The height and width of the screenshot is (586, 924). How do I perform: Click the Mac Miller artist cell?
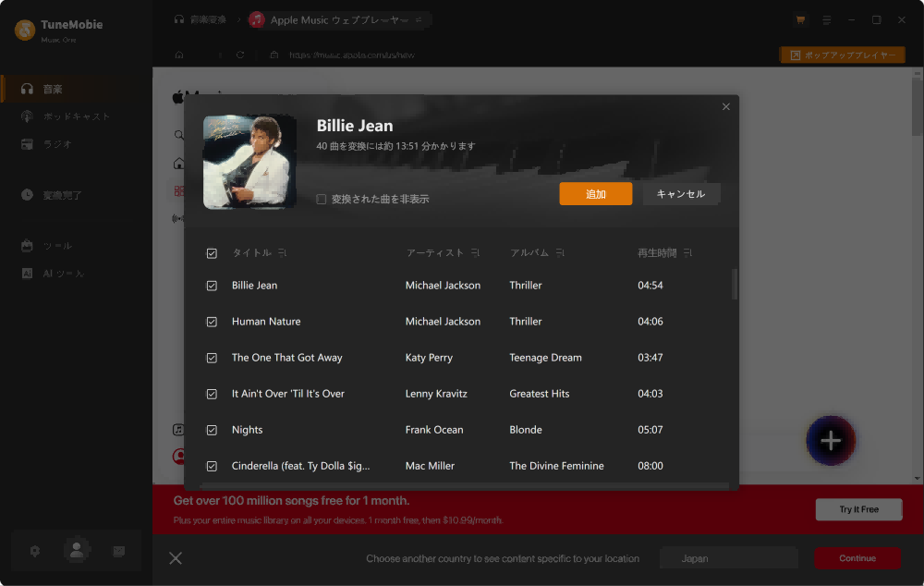tap(430, 466)
